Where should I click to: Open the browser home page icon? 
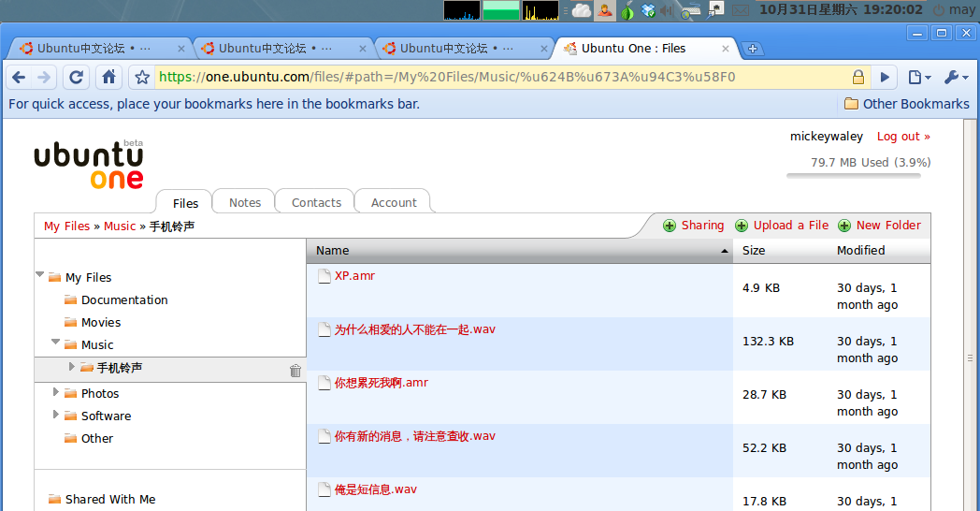pyautogui.click(x=108, y=77)
